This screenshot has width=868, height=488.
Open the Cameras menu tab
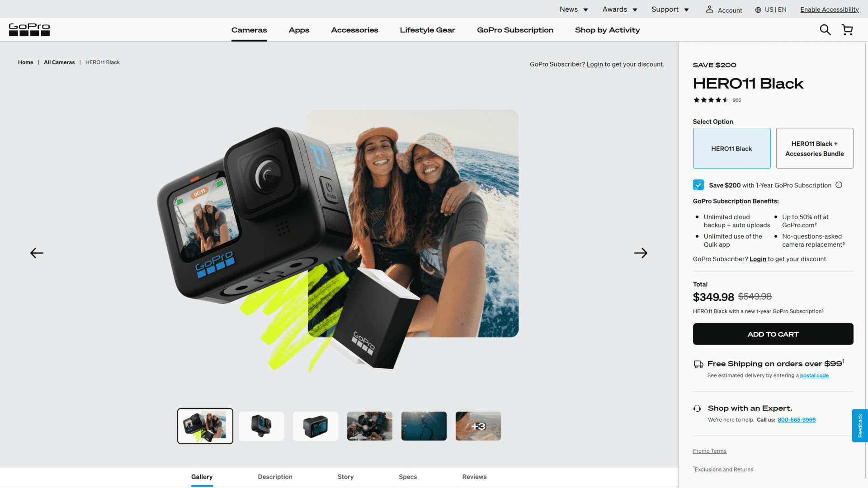pos(249,30)
